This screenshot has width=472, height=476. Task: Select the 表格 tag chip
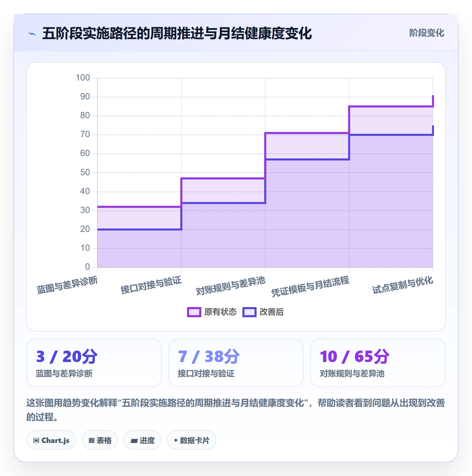tap(100, 440)
